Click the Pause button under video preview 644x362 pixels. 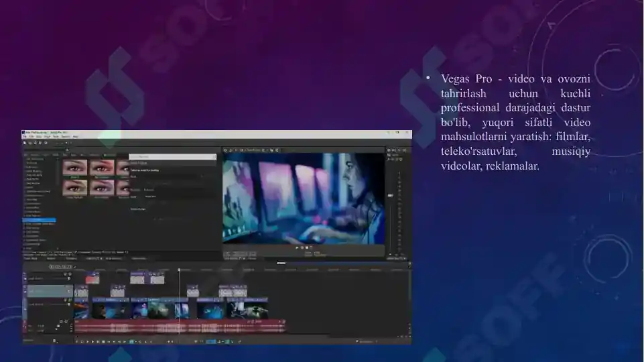coord(302,247)
